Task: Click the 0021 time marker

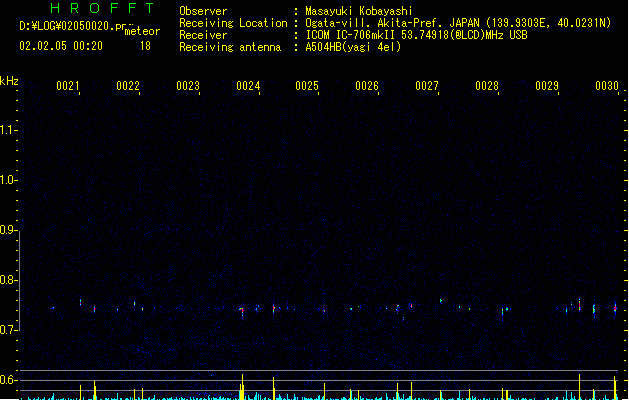Action: [68, 86]
